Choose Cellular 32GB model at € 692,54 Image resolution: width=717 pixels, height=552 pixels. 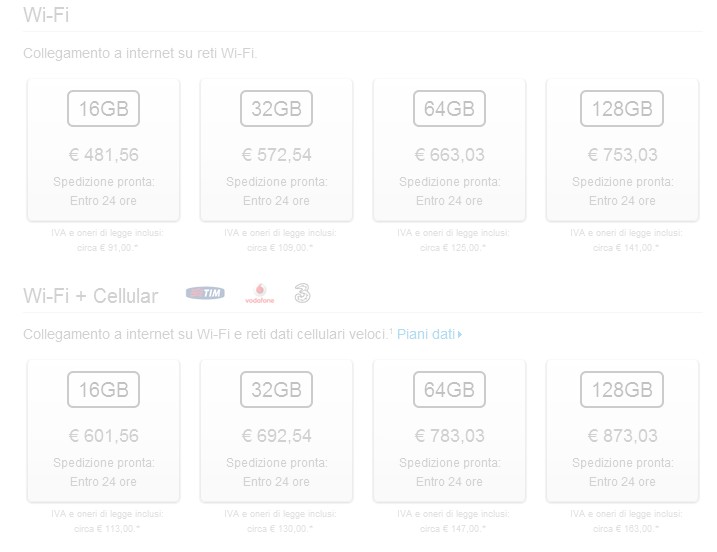pos(276,431)
